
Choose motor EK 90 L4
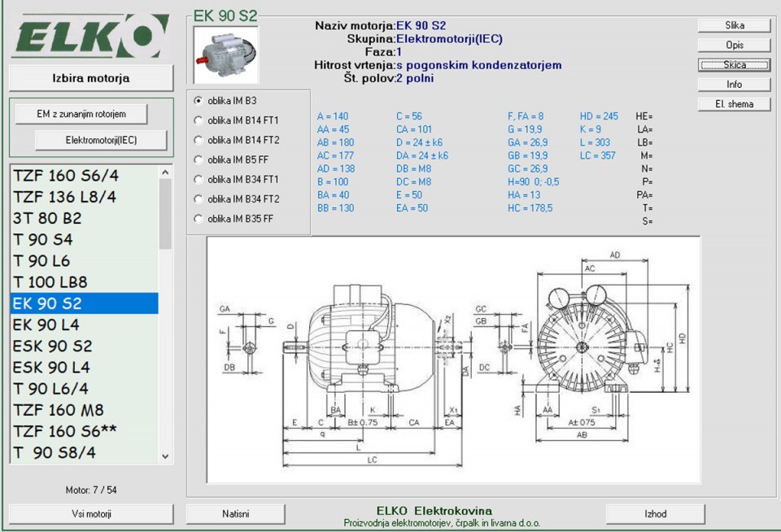pyautogui.click(x=84, y=325)
